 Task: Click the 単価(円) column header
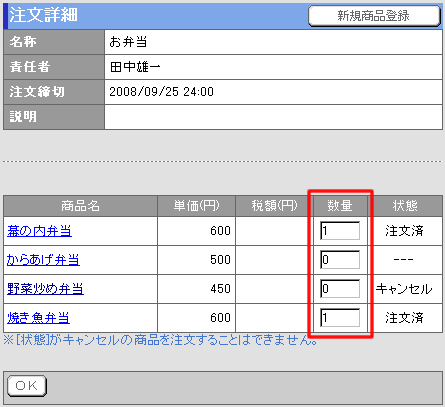[196, 206]
